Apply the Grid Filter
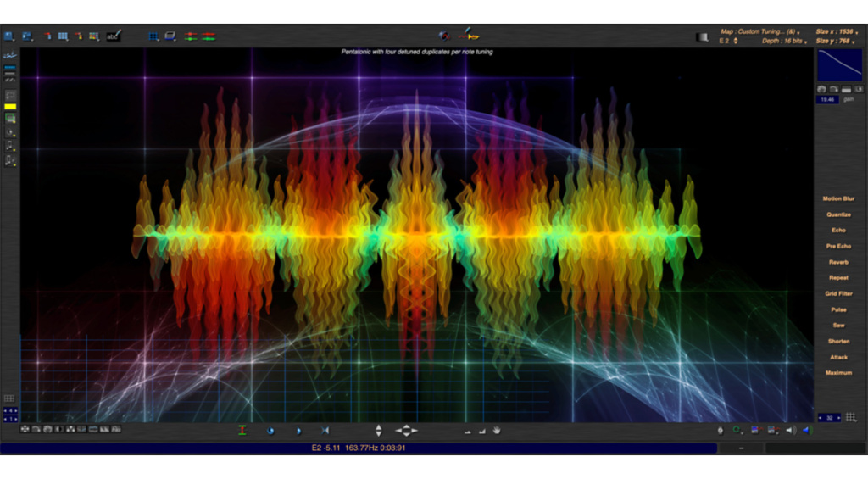 point(838,294)
